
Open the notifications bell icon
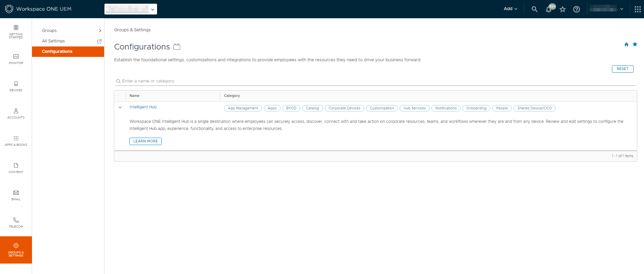tap(549, 9)
